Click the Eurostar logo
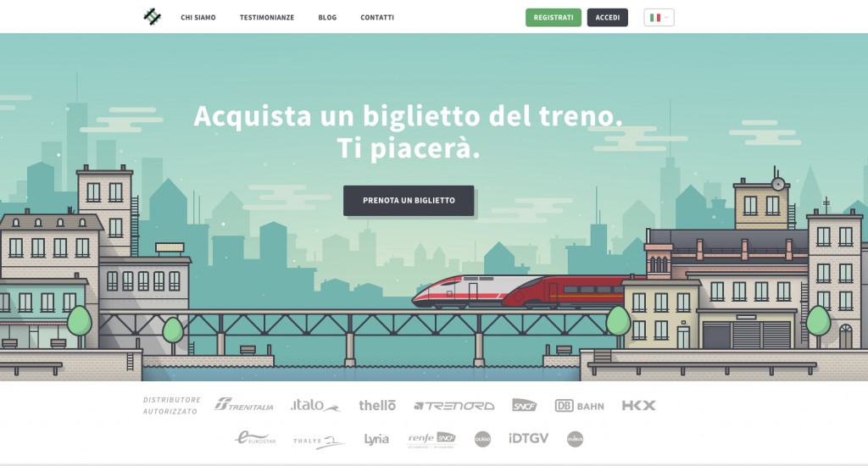The image size is (868, 466). (255, 438)
